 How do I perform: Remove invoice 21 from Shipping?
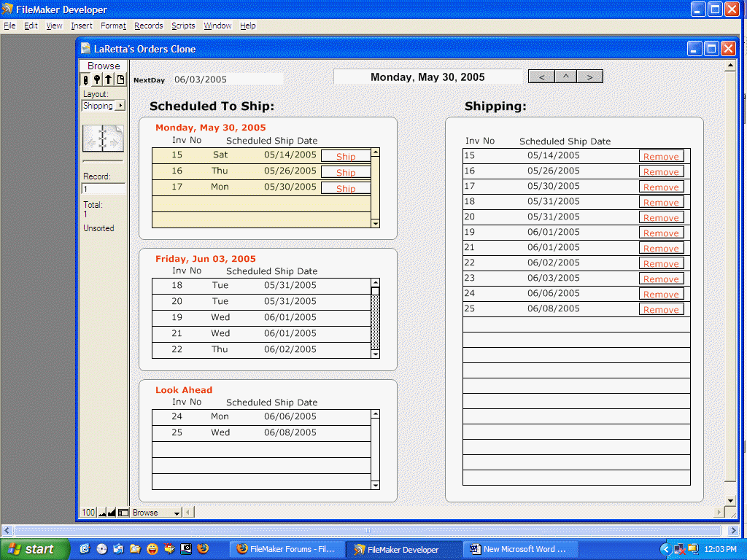(x=661, y=248)
